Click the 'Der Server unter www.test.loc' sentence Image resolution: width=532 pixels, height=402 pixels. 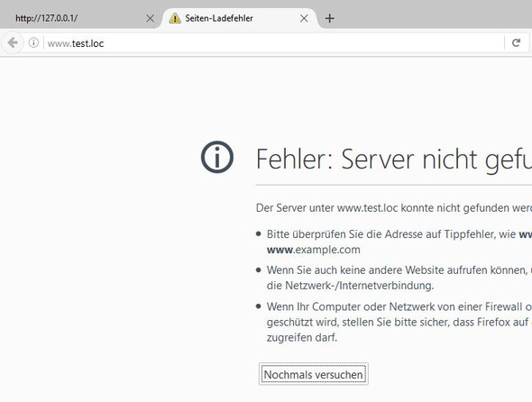[326, 207]
